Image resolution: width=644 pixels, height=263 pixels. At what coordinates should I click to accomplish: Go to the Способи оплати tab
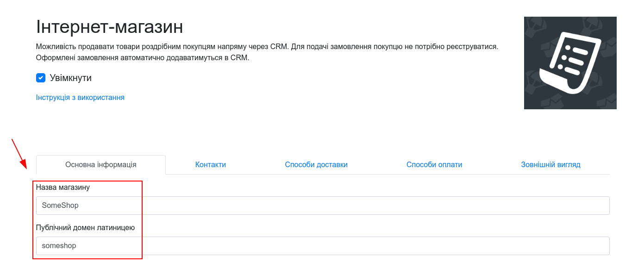434,165
